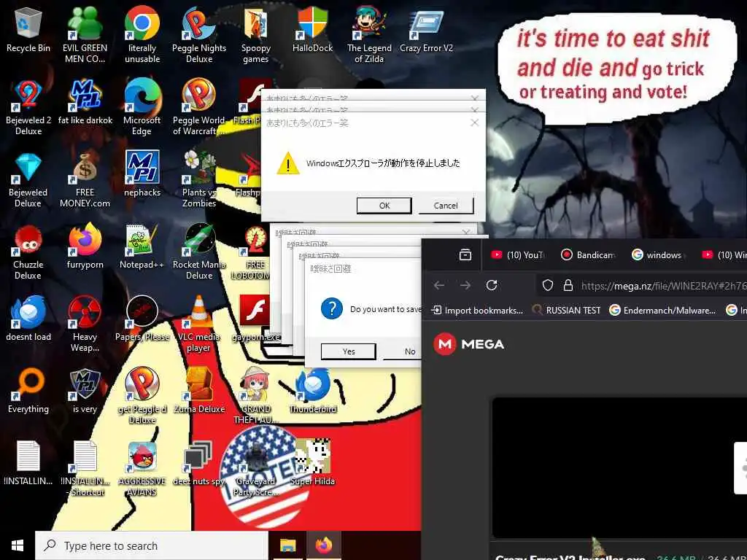Image resolution: width=747 pixels, height=560 pixels.
Task: Open 'get Peggle d Deluxe' shortcut
Action: point(142,396)
